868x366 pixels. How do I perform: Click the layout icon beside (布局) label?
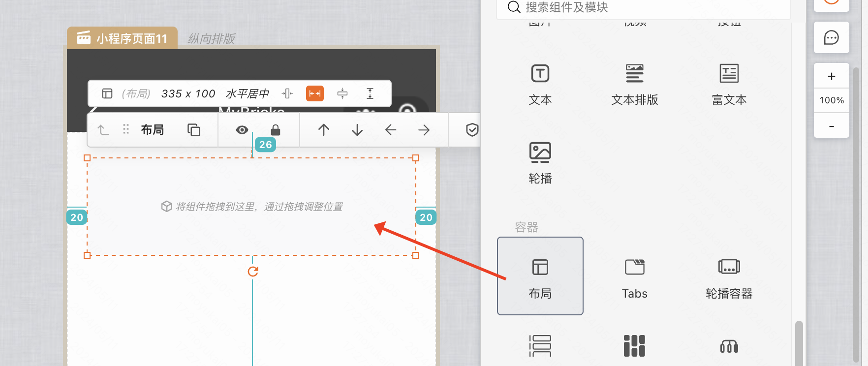[107, 93]
